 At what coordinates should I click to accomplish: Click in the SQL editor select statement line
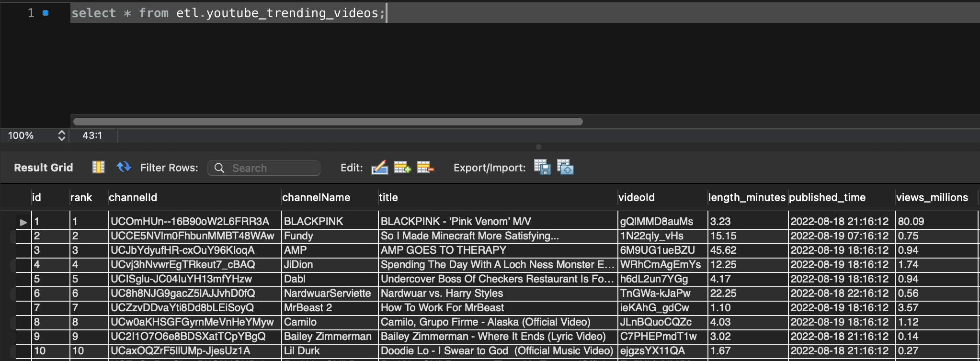(x=228, y=13)
